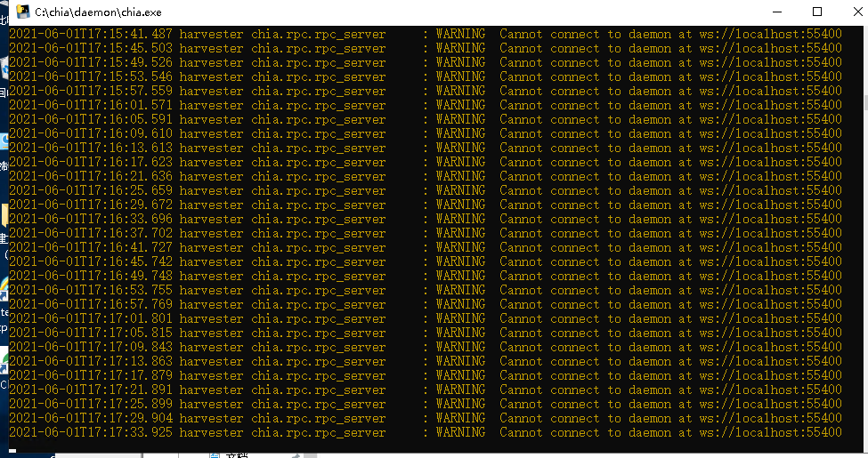The height and width of the screenshot is (458, 868).
Task: Click the timestamp 2021-06-01T17:16:37.702
Action: [91, 233]
